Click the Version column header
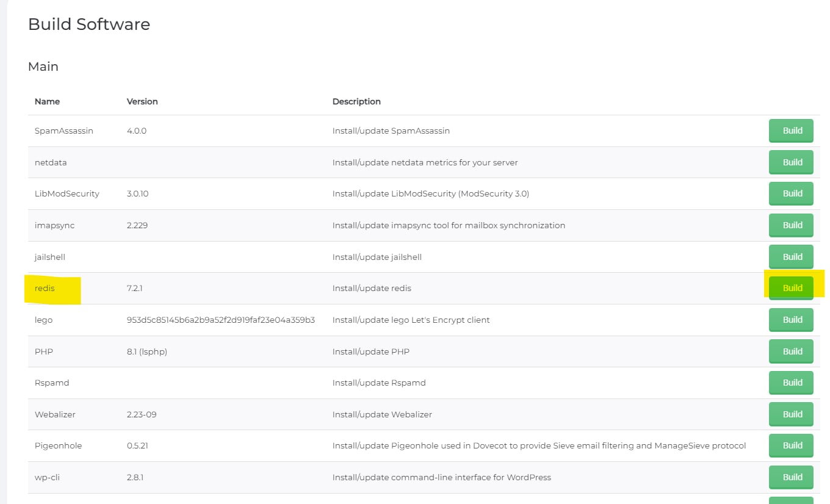 point(142,101)
